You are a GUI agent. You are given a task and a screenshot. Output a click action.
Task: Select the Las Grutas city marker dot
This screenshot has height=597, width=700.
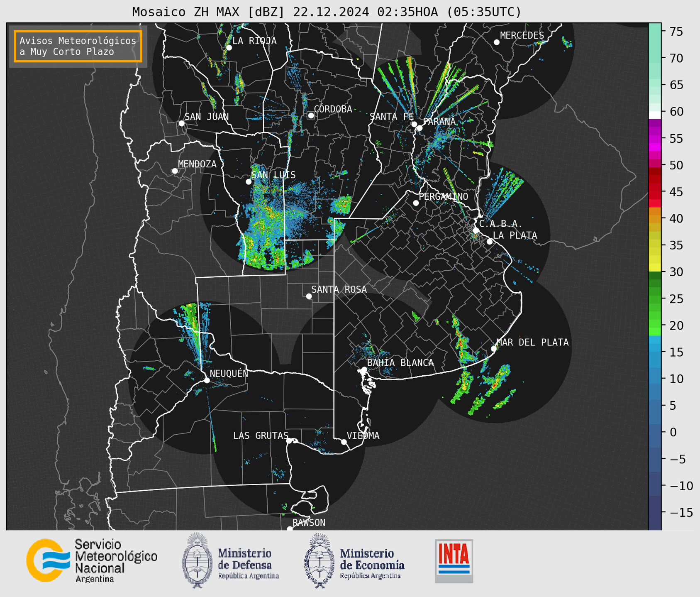(x=289, y=441)
